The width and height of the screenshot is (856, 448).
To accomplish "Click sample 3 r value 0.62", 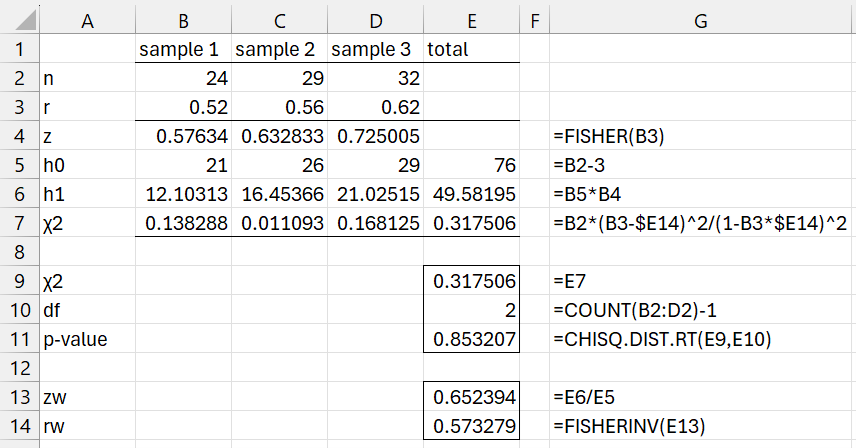I will click(375, 107).
